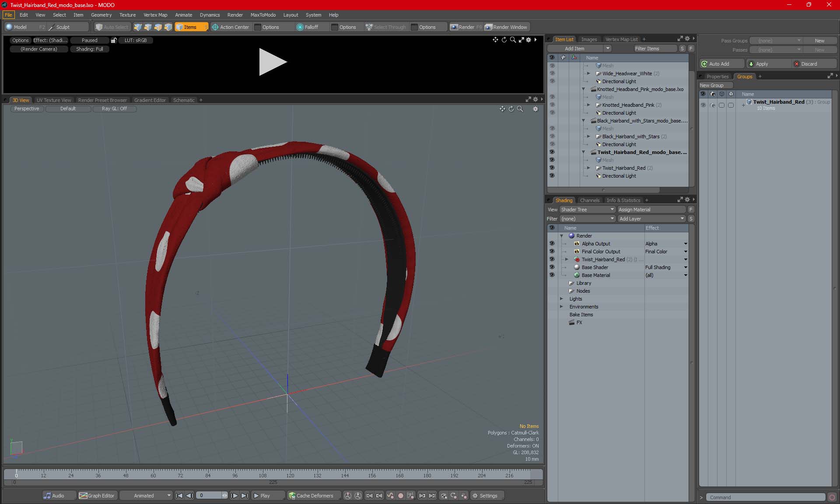840x504 pixels.
Task: Go to first frame button
Action: (179, 496)
